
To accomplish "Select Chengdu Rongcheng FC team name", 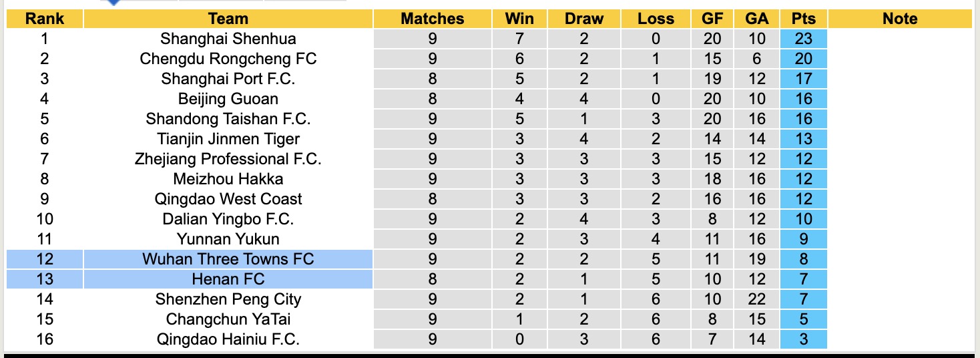I will (x=228, y=59).
